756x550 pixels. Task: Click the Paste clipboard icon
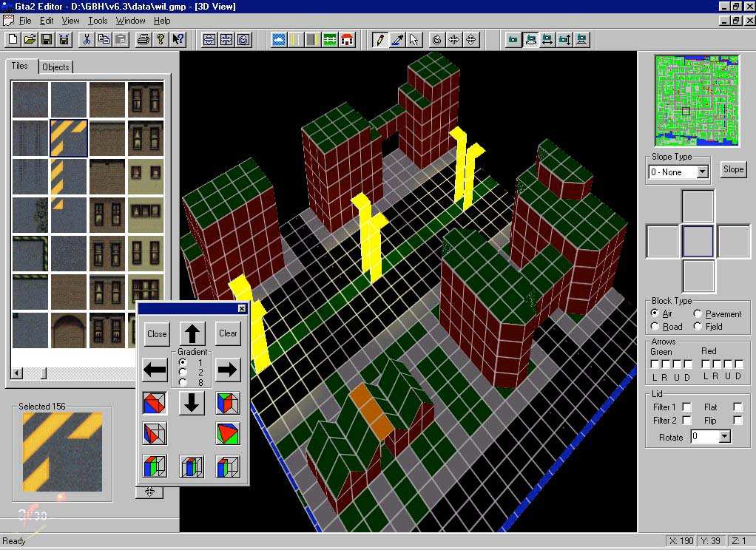[x=121, y=39]
